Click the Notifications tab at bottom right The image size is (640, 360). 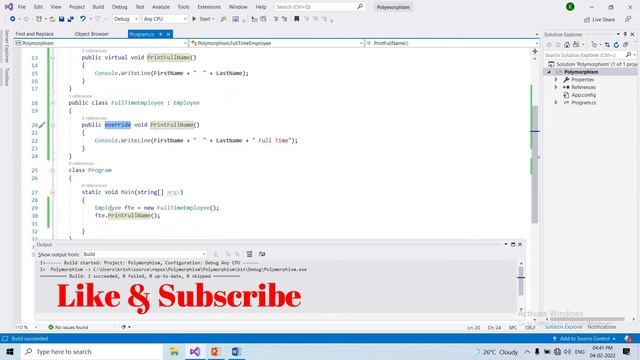(602, 327)
